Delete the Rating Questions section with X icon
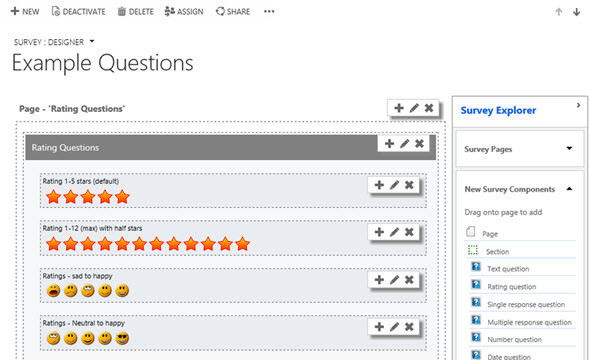 click(419, 143)
